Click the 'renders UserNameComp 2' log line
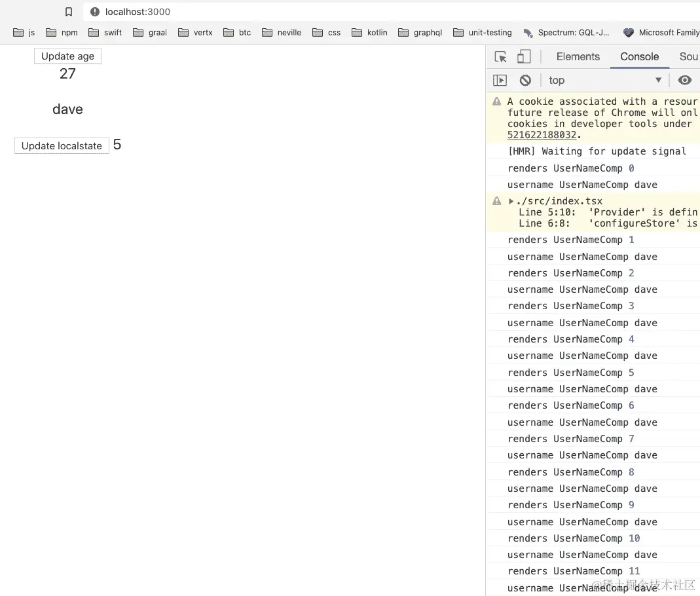 [x=570, y=273]
